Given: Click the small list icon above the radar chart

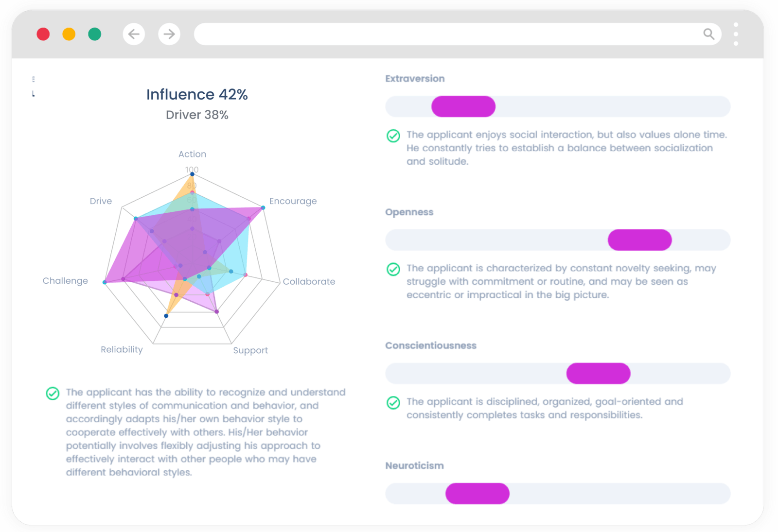Looking at the screenshot, I should point(33,79).
